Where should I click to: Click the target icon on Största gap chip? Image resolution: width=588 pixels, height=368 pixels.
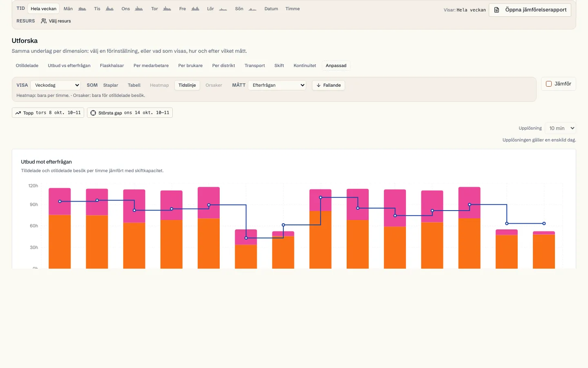(x=93, y=113)
